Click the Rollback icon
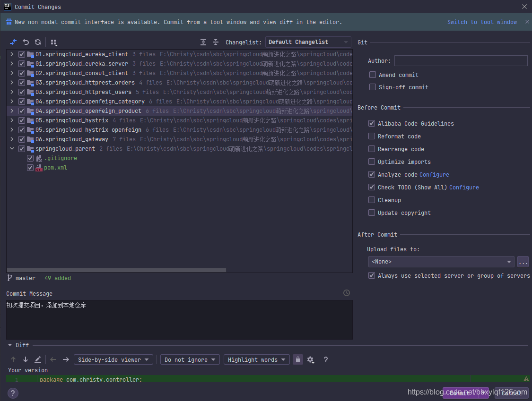532x401 pixels. 26,42
